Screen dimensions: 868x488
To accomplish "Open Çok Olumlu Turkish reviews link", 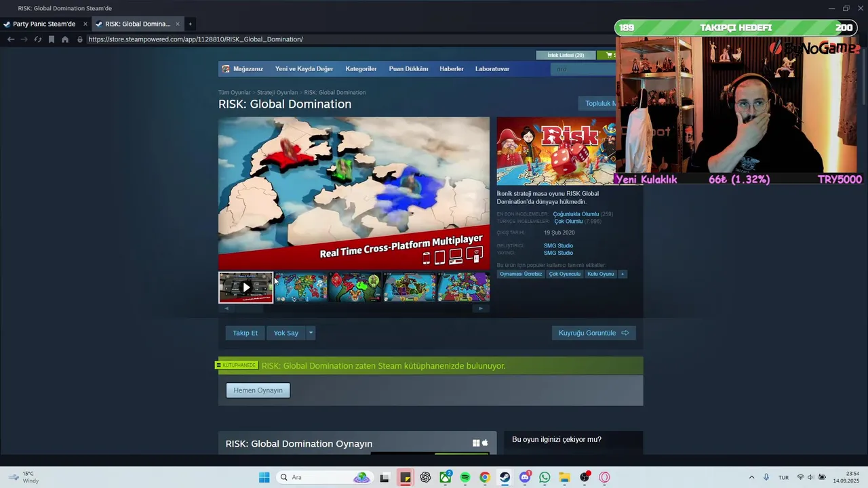I will coord(568,222).
